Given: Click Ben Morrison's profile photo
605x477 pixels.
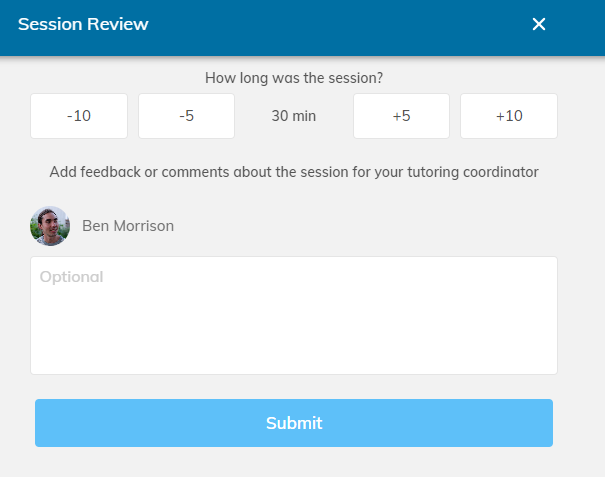Looking at the screenshot, I should 50,226.
